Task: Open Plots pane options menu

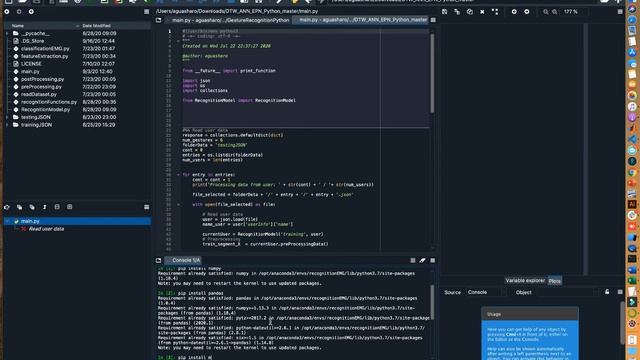Action: point(620,12)
